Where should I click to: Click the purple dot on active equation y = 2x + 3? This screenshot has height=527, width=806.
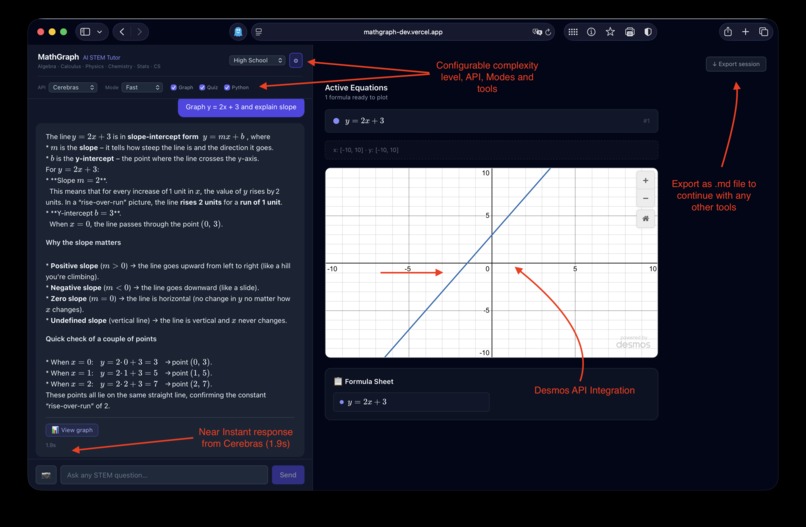pyautogui.click(x=336, y=121)
